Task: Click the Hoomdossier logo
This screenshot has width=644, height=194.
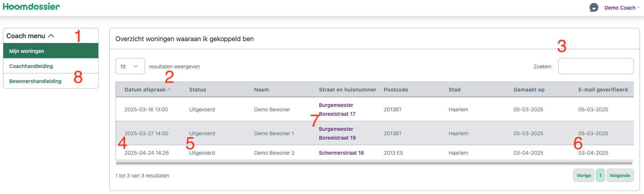Action: [x=31, y=7]
